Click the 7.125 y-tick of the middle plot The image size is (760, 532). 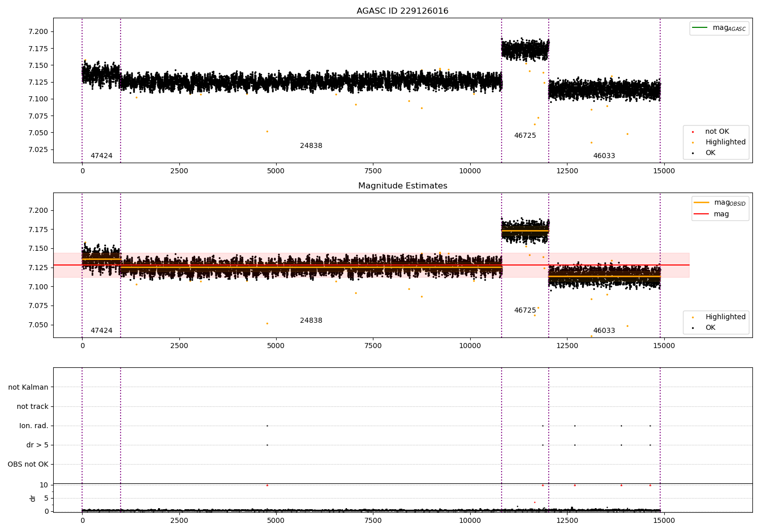pyautogui.click(x=39, y=268)
